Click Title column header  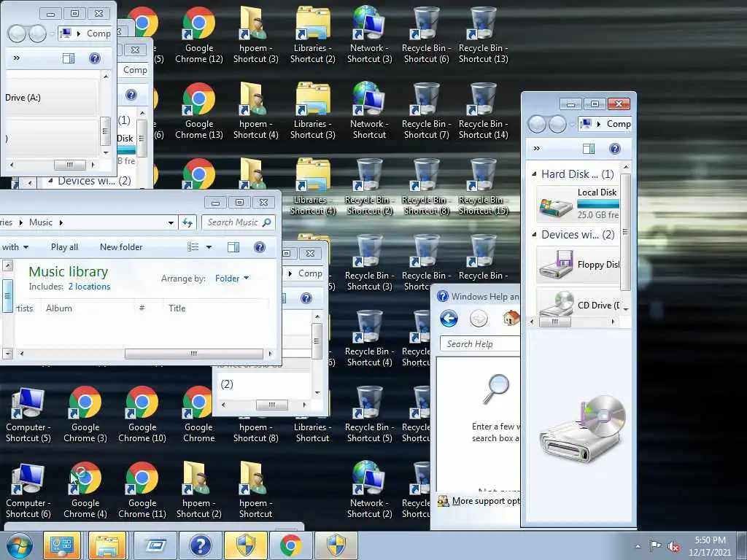216,308
